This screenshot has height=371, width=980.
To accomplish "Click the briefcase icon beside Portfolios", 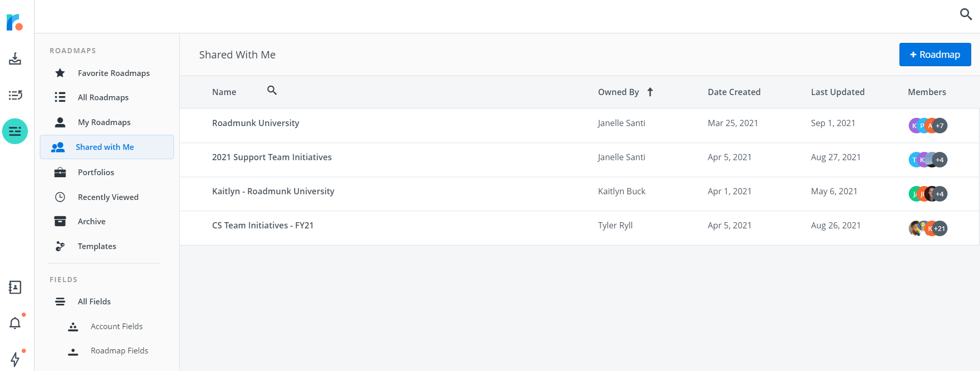I will click(60, 172).
